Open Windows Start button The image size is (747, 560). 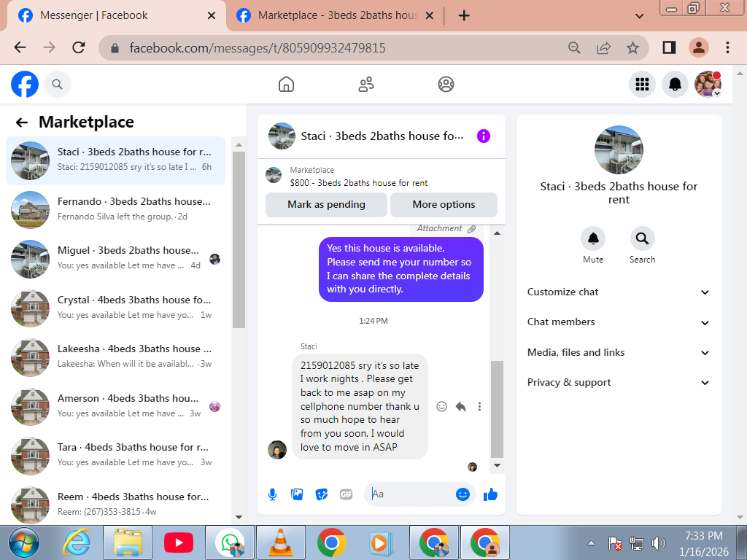click(x=24, y=542)
